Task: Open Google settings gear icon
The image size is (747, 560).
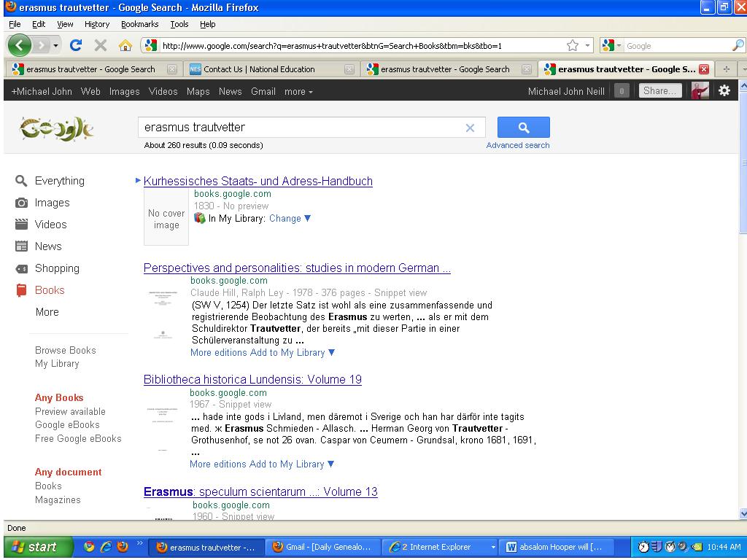Action: click(x=724, y=90)
